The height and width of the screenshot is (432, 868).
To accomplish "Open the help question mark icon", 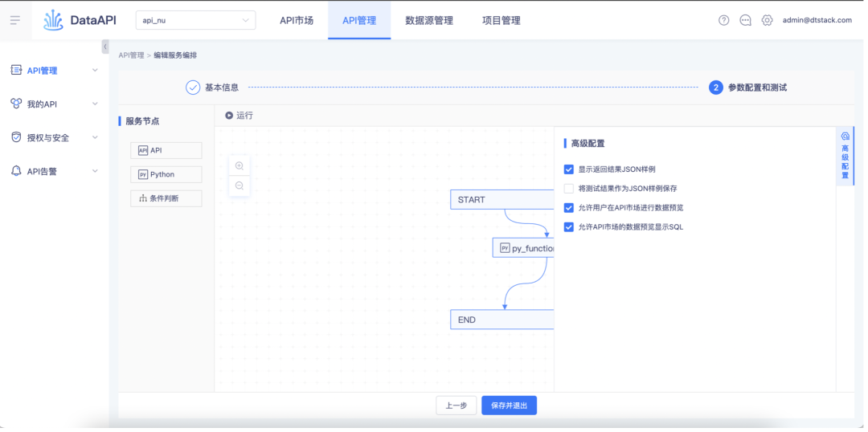I will 723,20.
